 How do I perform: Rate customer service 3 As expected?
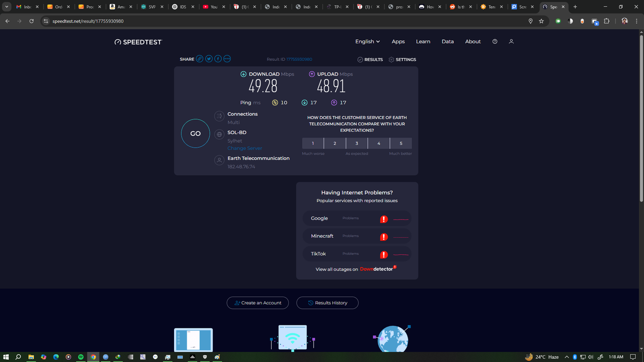(357, 143)
